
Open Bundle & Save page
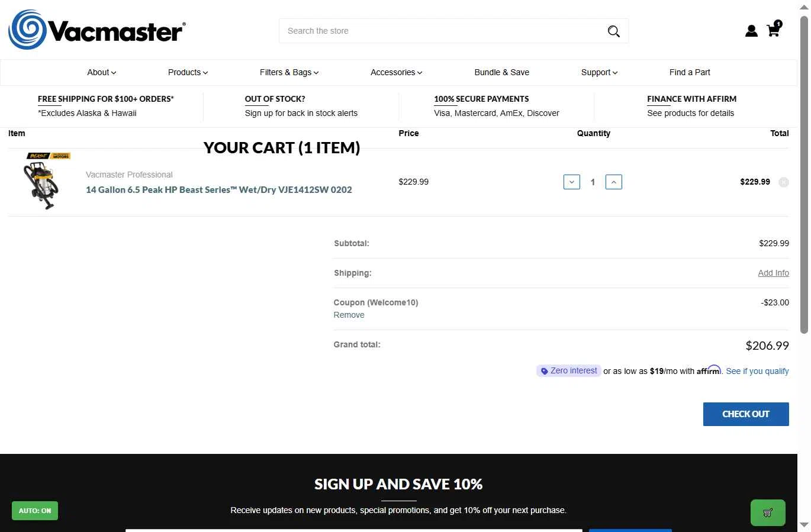[502, 72]
